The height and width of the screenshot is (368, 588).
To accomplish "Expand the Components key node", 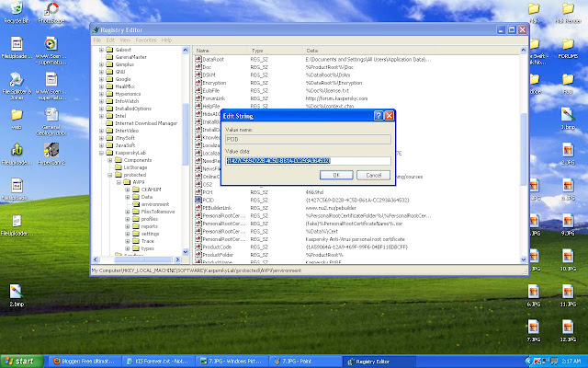I will (110, 160).
